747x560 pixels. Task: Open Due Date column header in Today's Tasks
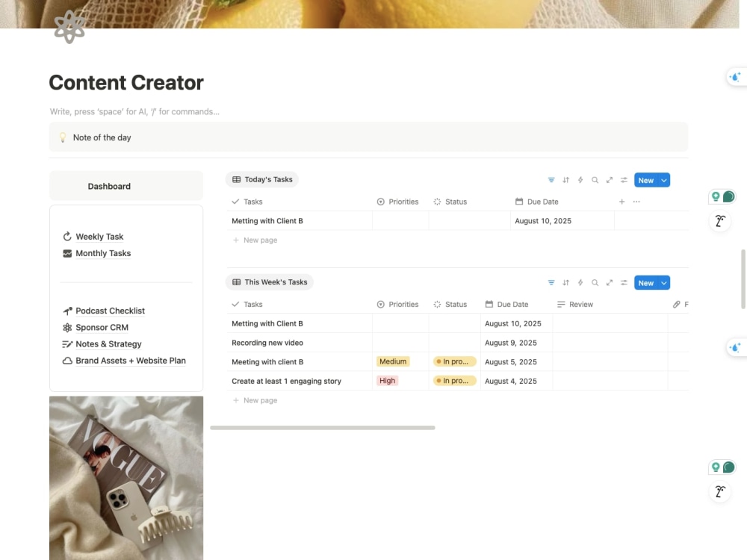pyautogui.click(x=537, y=202)
